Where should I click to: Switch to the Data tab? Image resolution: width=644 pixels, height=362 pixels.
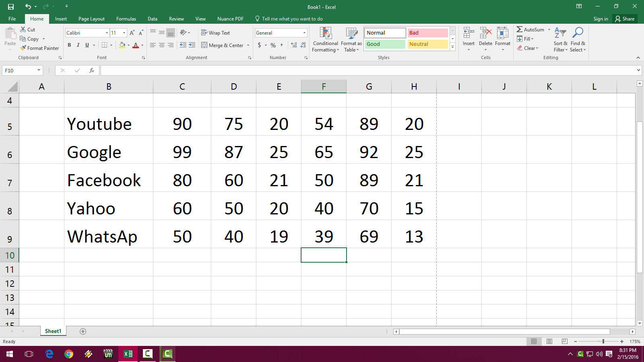(153, 19)
